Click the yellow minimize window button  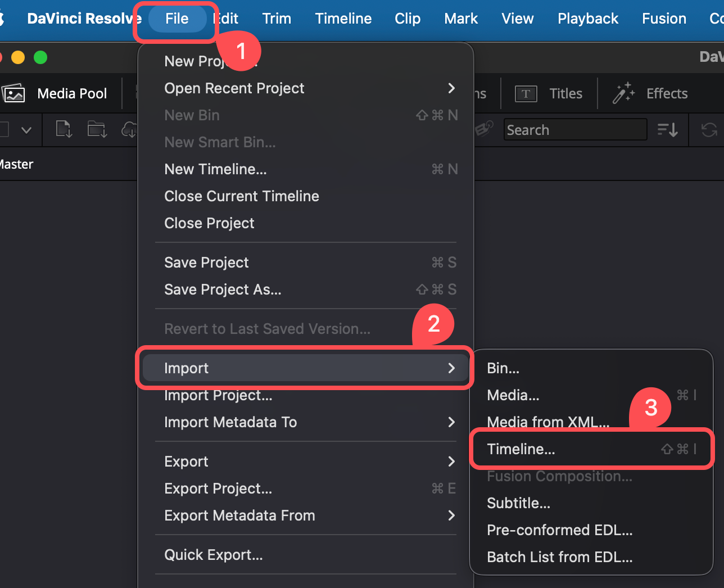18,57
